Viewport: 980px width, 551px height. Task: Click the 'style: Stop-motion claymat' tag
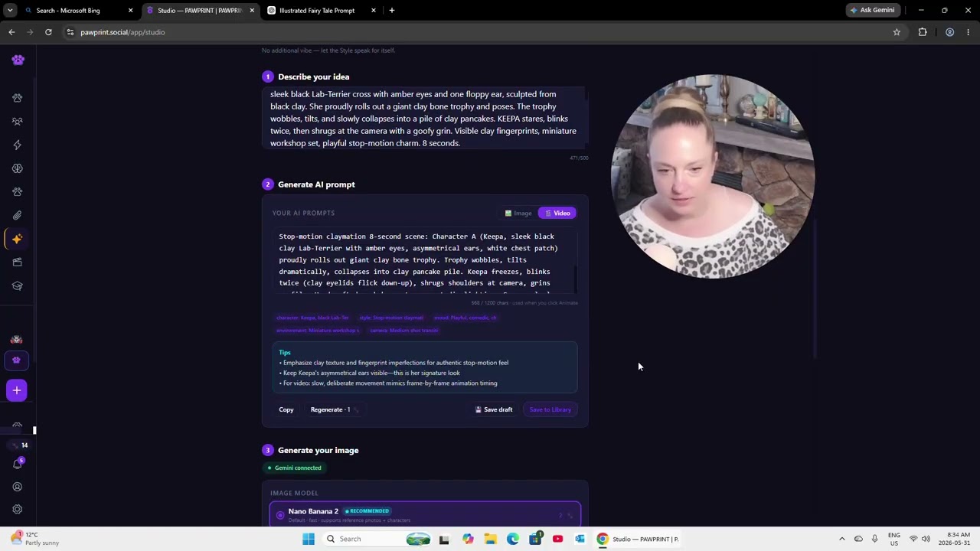(391, 318)
